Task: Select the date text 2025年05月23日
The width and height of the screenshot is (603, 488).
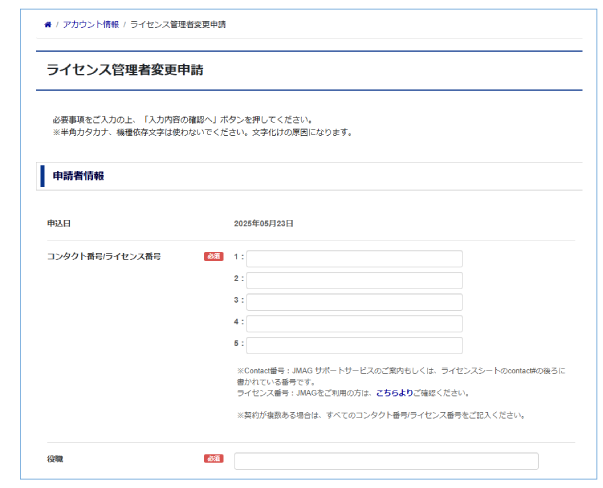Action: pyautogui.click(x=263, y=223)
